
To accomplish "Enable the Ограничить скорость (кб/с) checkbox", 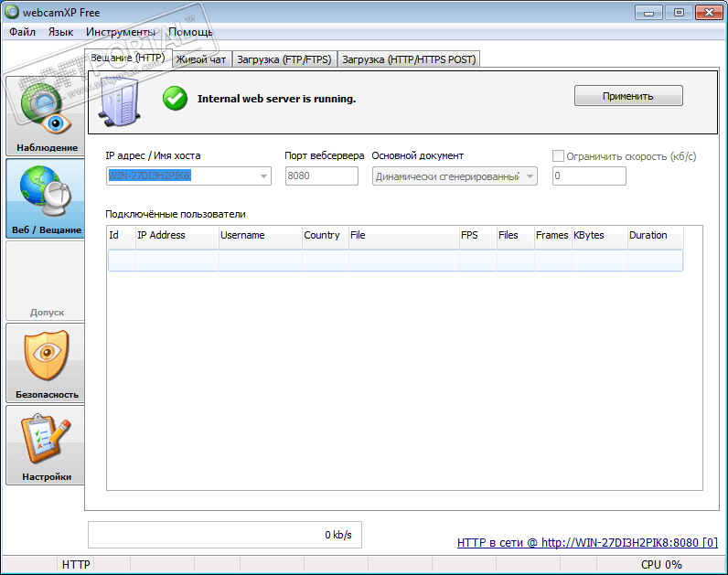I will [x=558, y=156].
